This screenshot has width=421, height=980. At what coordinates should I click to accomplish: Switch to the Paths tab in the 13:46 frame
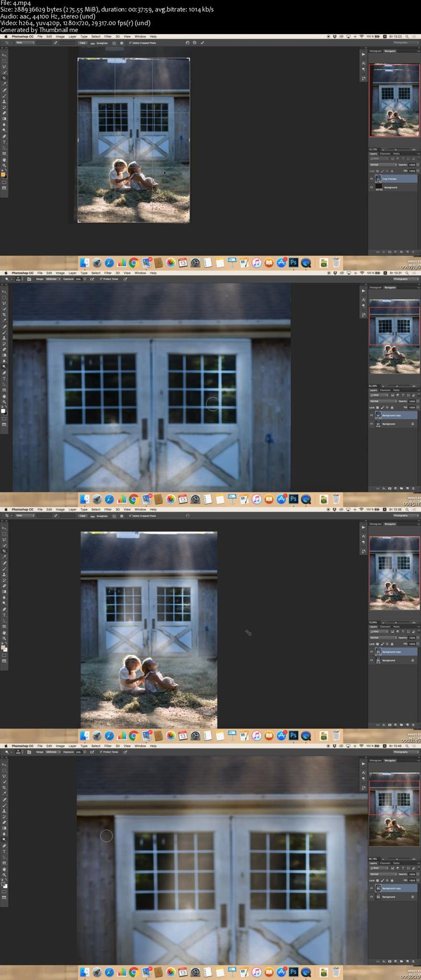click(x=397, y=863)
